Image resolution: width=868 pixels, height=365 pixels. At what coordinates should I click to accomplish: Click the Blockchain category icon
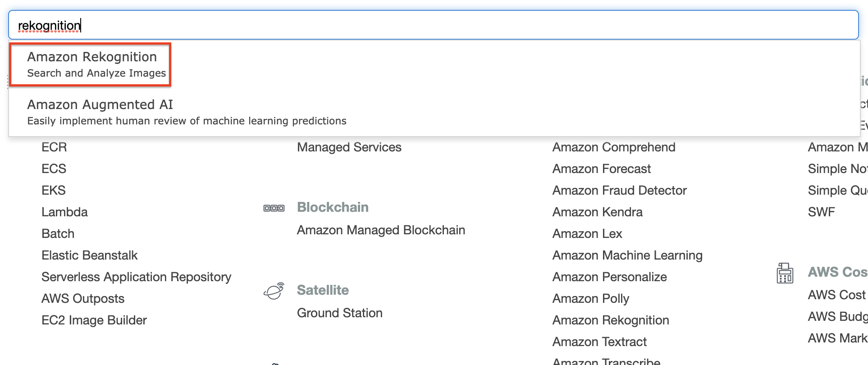[274, 208]
